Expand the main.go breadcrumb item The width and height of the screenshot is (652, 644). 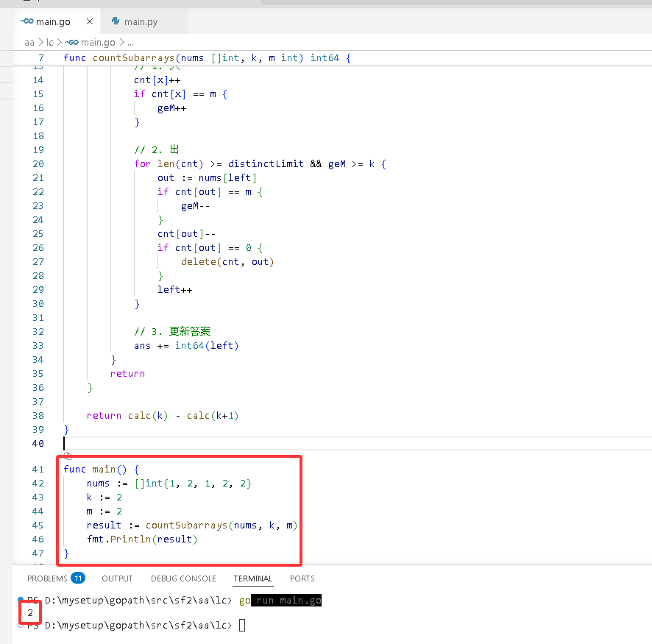click(98, 43)
